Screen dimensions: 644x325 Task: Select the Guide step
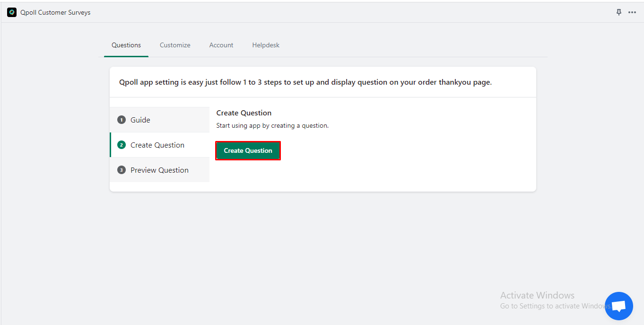click(x=160, y=120)
